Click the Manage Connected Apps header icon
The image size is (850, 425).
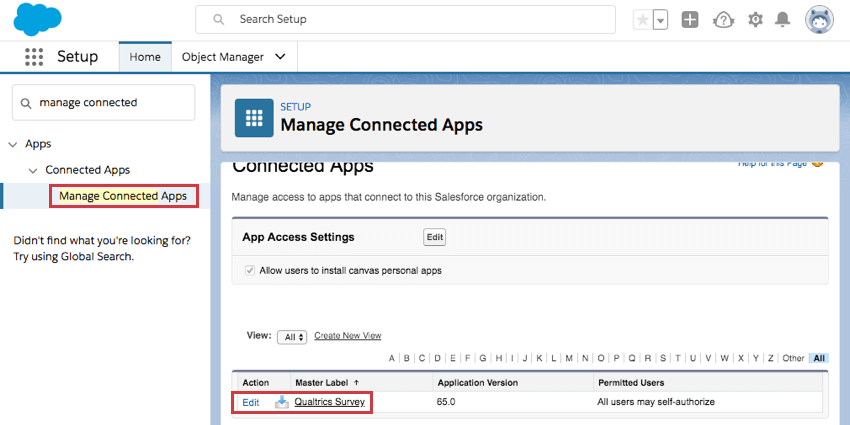(x=254, y=118)
